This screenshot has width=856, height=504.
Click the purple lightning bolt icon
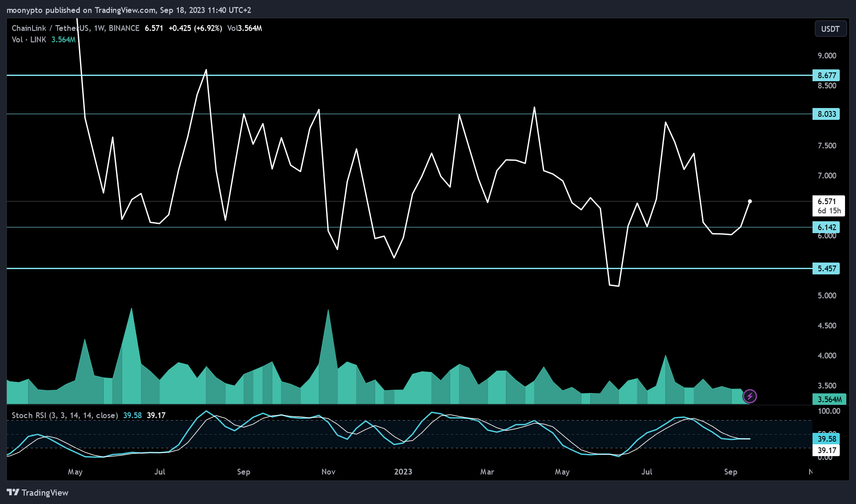(x=749, y=396)
